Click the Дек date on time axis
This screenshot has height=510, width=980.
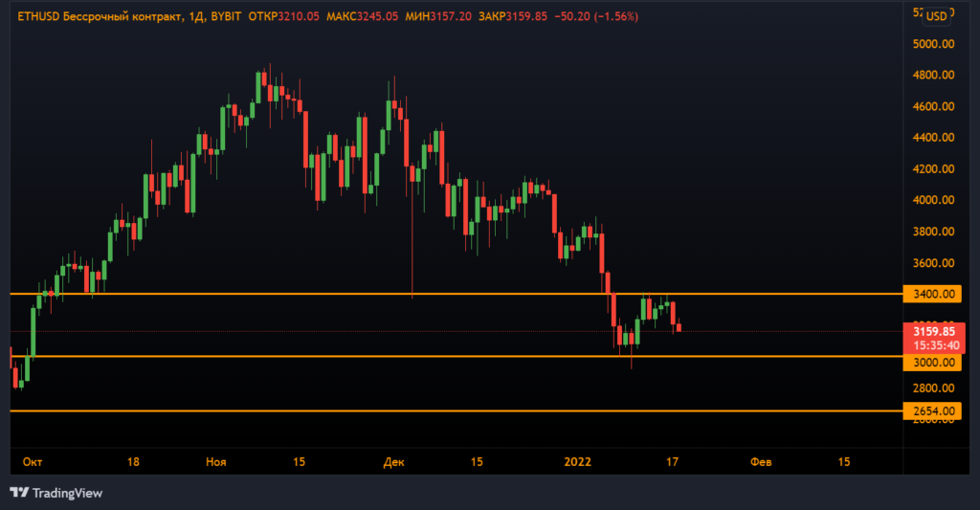(x=394, y=462)
